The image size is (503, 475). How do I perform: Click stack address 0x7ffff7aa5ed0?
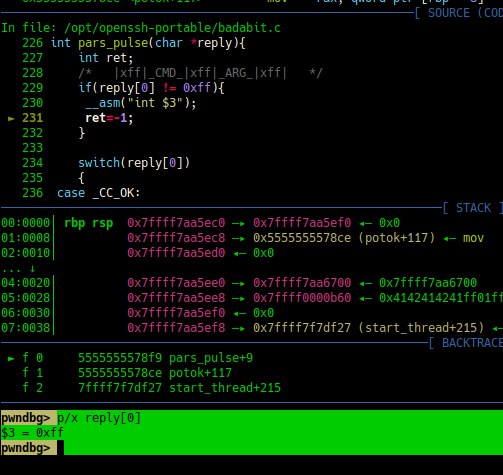click(176, 253)
